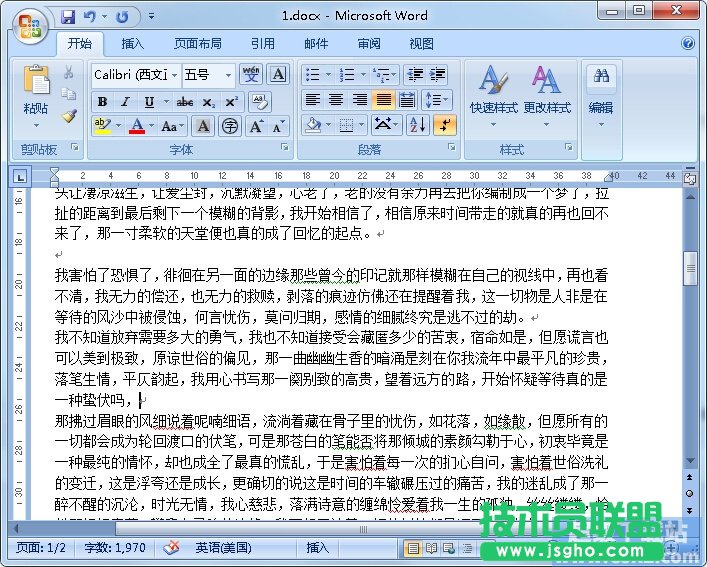Open the 页面布局 ribbon tab
The height and width of the screenshot is (567, 707).
click(198, 44)
